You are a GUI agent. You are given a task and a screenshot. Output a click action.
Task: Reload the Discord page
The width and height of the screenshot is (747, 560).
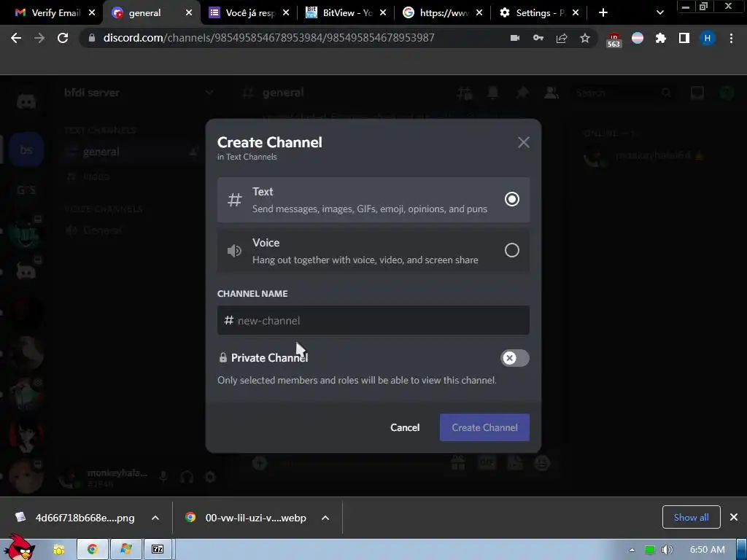tap(63, 38)
